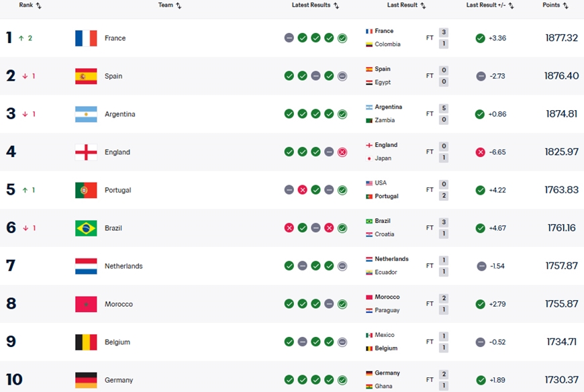Sort by Points column header
The width and height of the screenshot is (584, 392).
click(555, 5)
